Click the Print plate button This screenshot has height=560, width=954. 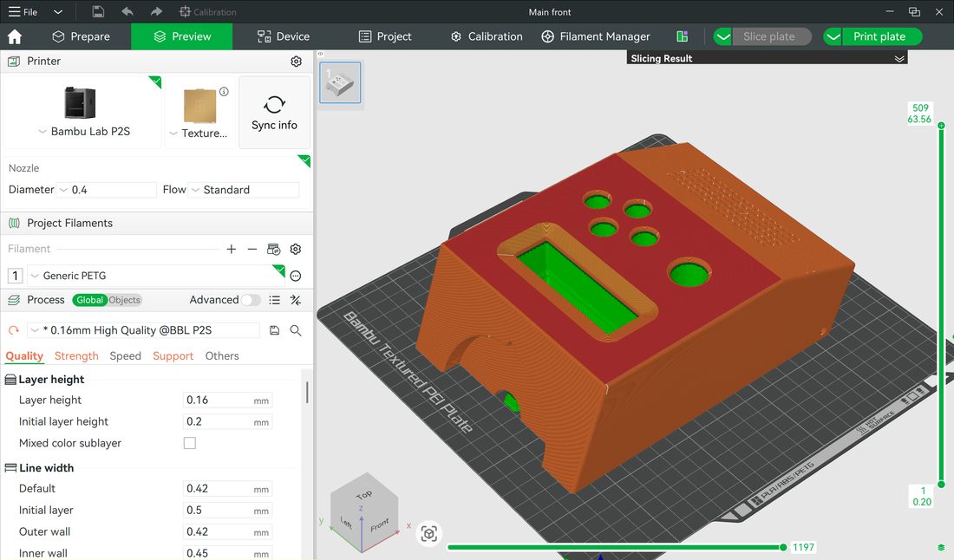882,36
